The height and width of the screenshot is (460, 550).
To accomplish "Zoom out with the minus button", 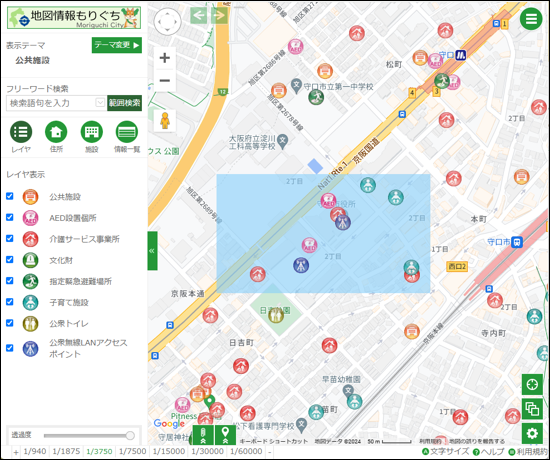I will [x=165, y=80].
